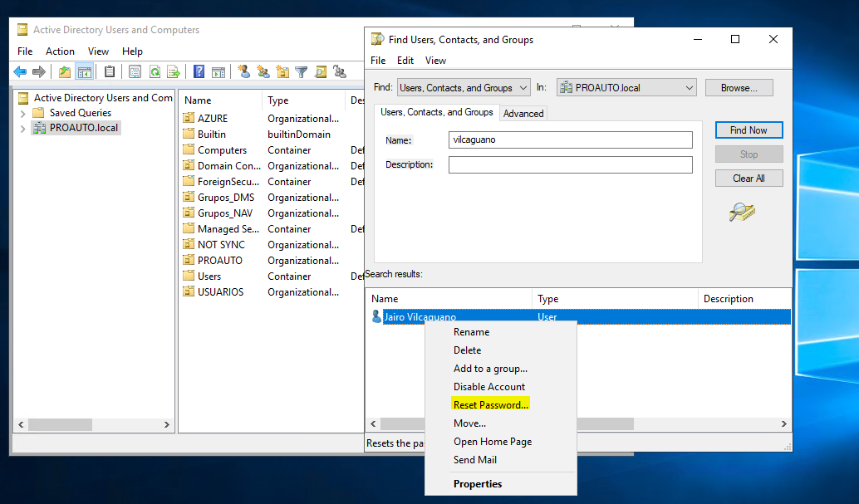859x504 pixels.
Task: Click the Refresh toolbar icon
Action: [x=155, y=71]
